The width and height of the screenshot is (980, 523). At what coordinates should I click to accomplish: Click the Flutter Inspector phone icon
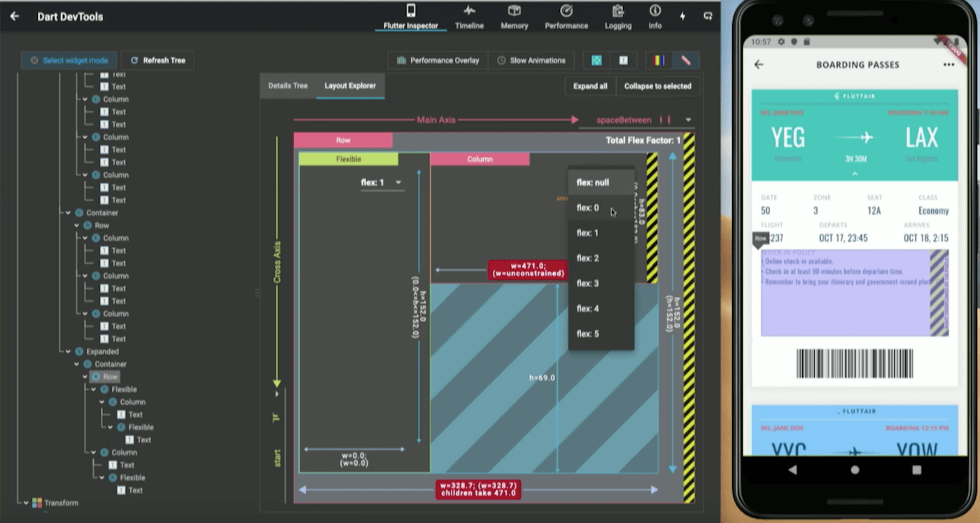click(x=411, y=11)
